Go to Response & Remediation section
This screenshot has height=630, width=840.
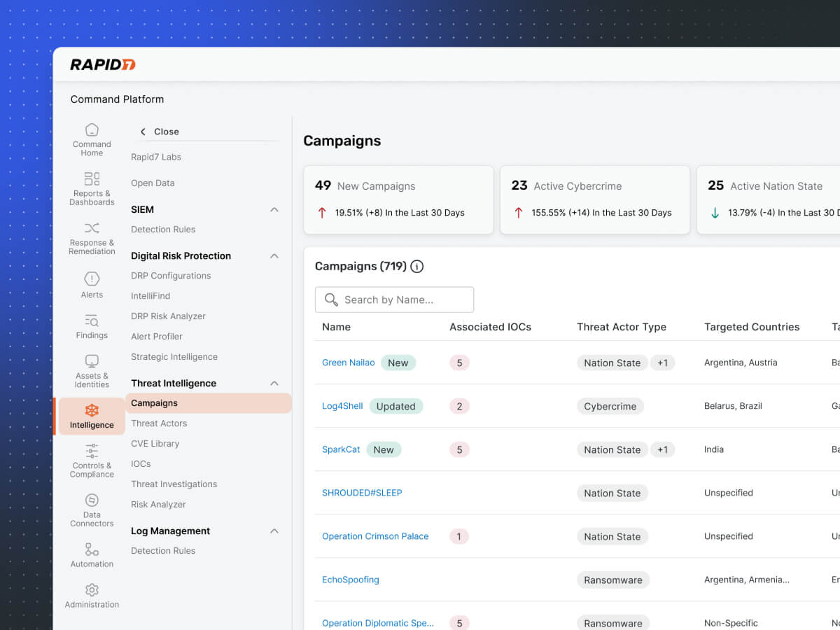pos(92,237)
